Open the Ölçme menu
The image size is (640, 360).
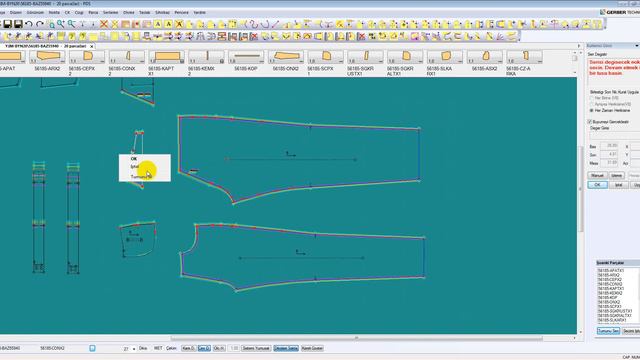[x=129, y=13]
